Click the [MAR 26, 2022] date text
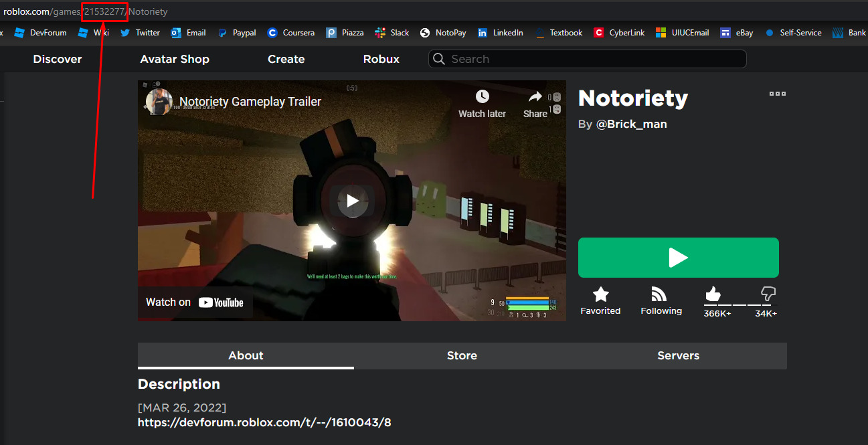Viewport: 868px width, 445px height. point(182,408)
